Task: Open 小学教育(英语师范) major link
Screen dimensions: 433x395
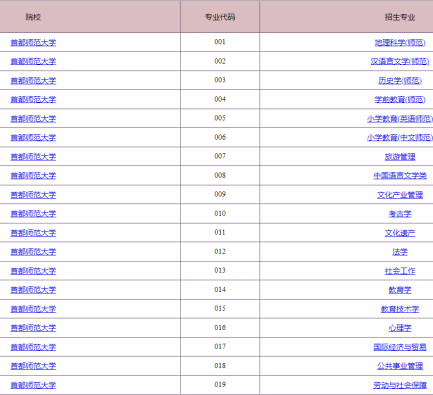Action: tap(400, 119)
